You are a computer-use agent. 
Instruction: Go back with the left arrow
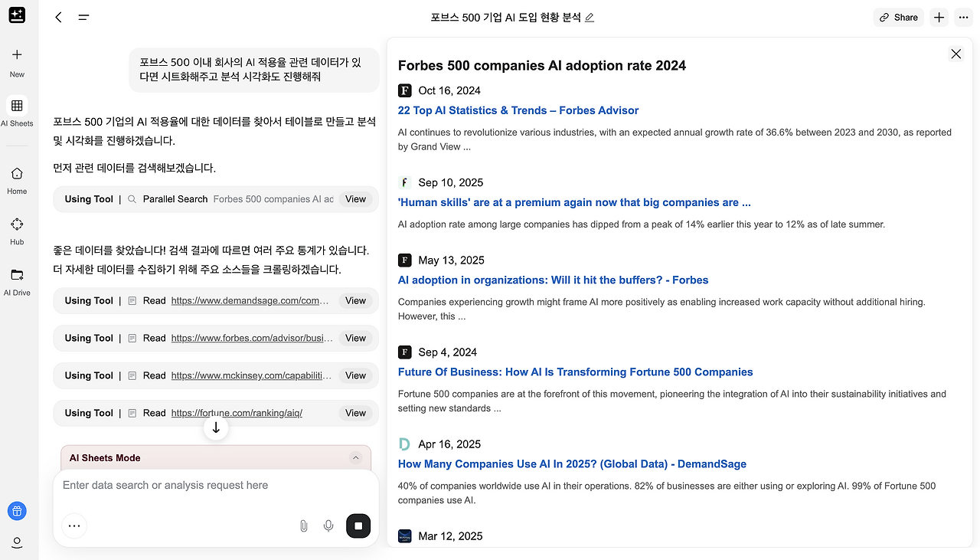coord(58,17)
